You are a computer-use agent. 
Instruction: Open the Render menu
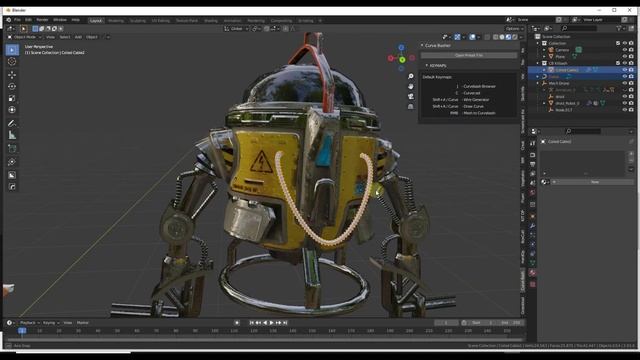click(x=42, y=20)
